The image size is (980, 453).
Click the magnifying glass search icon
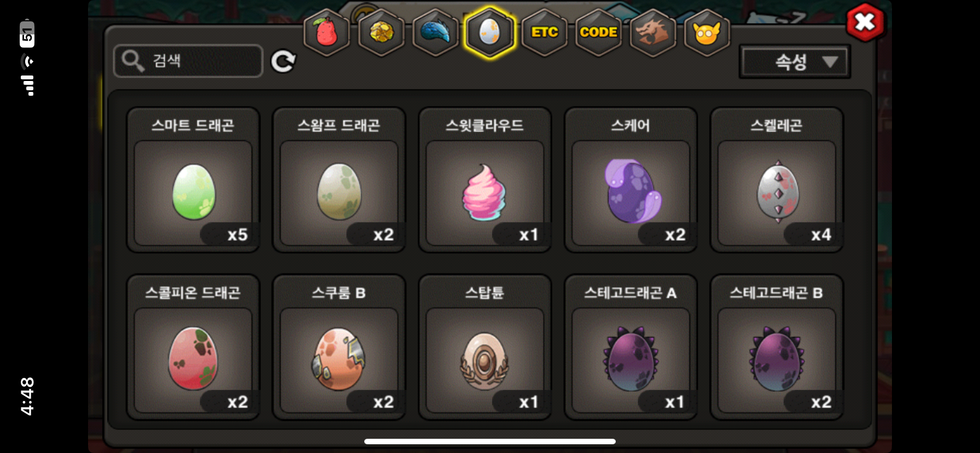coord(133,61)
